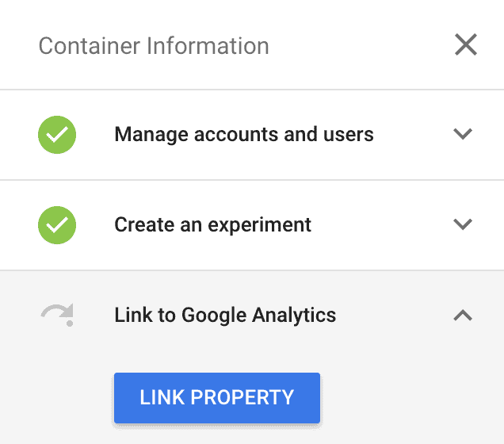Image resolution: width=504 pixels, height=444 pixels.
Task: Open the Manage accounts and users step label
Action: coord(244,134)
